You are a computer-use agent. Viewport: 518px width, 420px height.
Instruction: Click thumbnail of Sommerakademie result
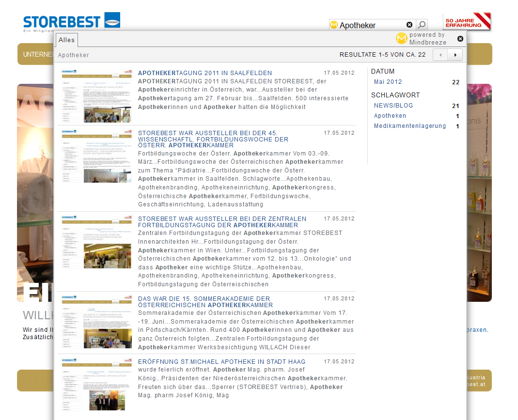pos(97,322)
